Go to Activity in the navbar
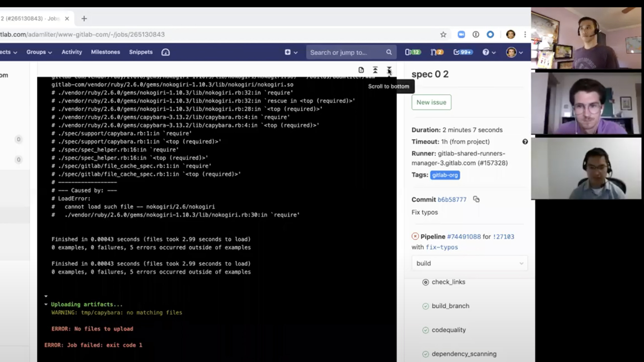644x362 pixels. [71, 52]
